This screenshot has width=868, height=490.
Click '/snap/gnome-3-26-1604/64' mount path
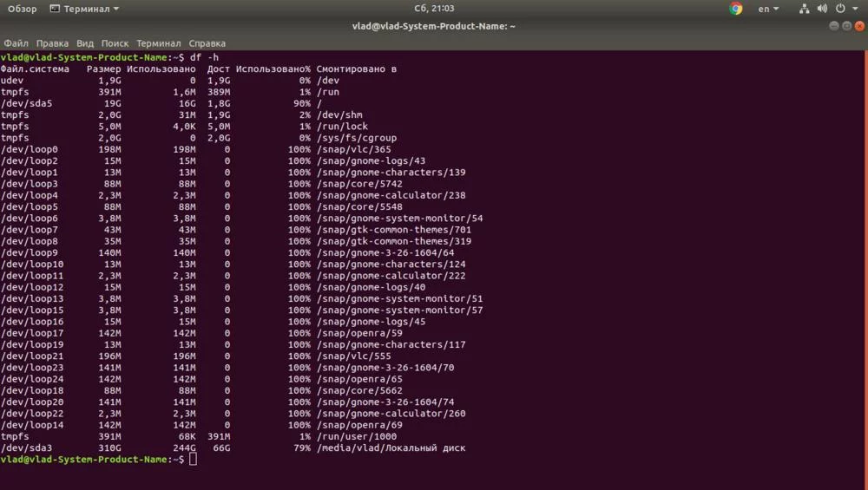tap(385, 252)
